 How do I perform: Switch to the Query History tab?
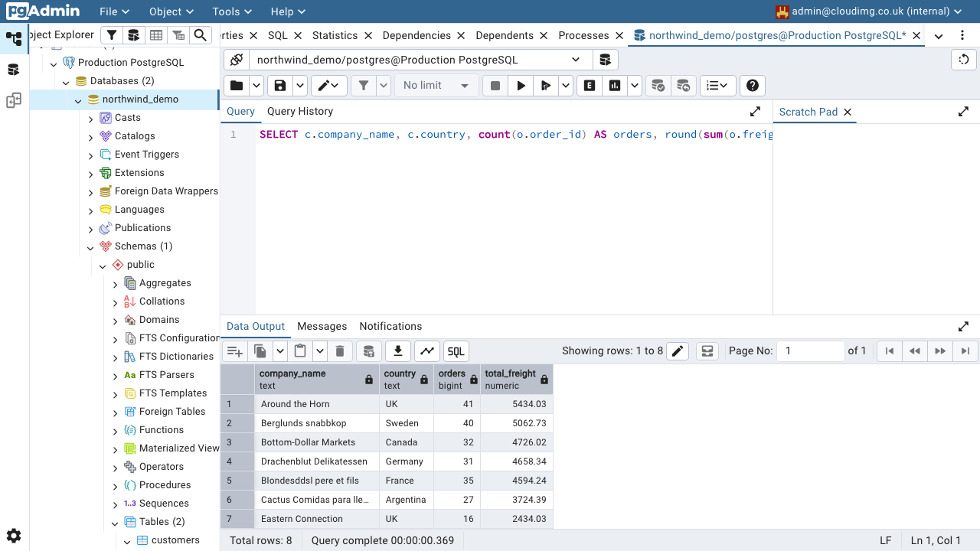coord(300,111)
